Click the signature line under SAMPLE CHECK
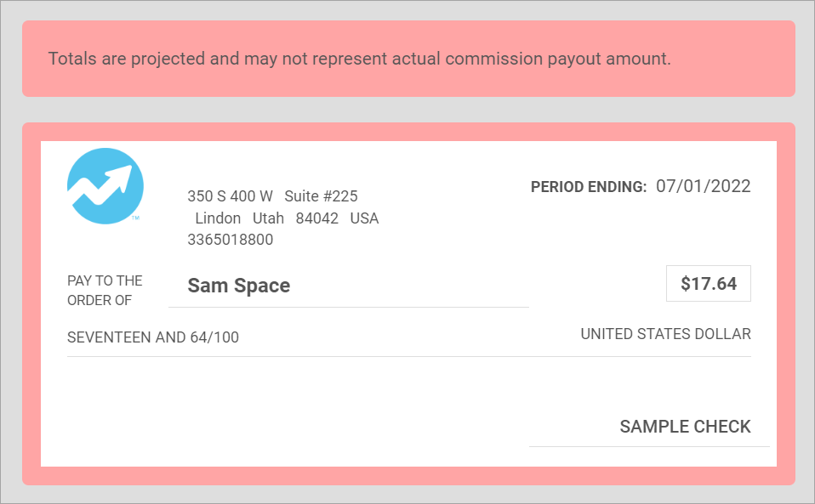815x504 pixels. [648, 445]
